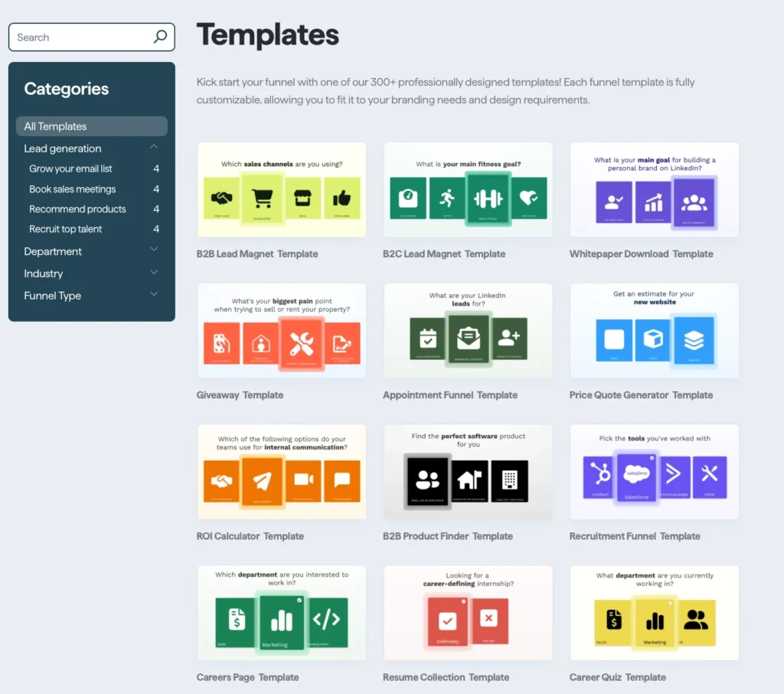Click the purple people group icon tile
784x694 pixels.
tap(694, 202)
